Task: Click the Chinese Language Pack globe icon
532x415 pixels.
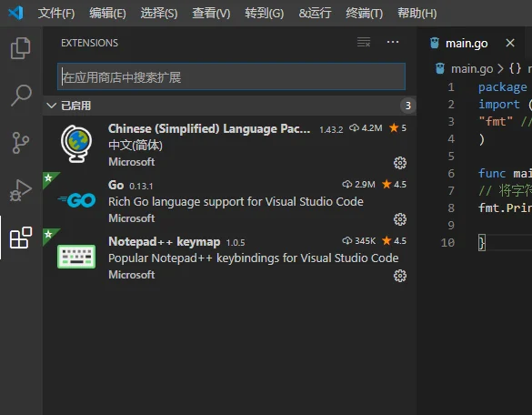Action: point(76,144)
